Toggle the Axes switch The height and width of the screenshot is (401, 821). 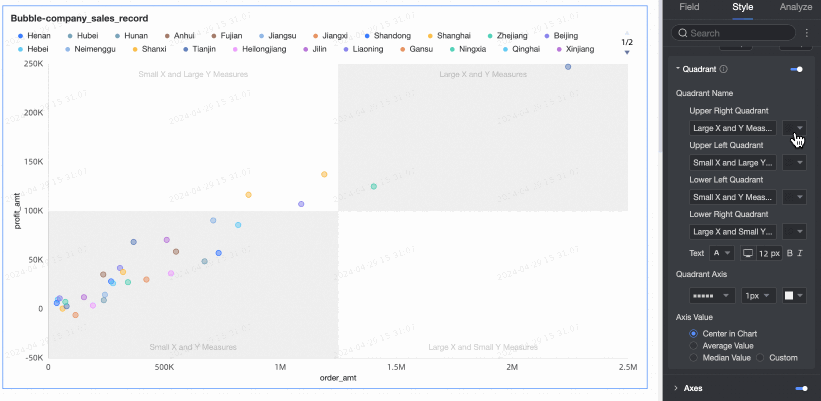tap(797, 387)
